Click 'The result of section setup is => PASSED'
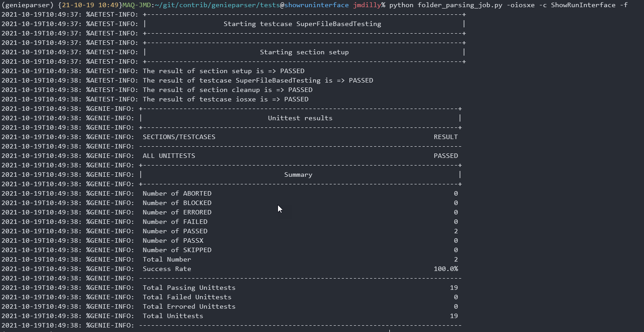This screenshot has height=332, width=644. pyautogui.click(x=223, y=71)
